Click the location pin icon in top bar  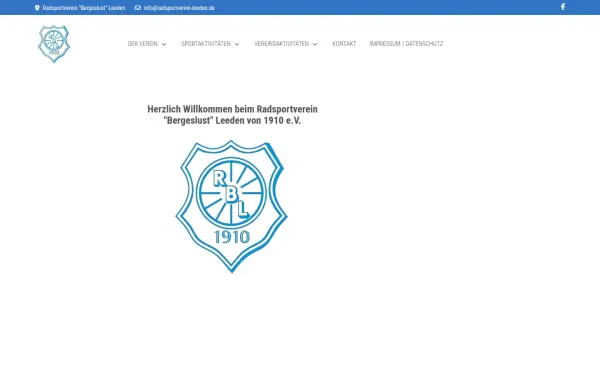click(x=37, y=8)
